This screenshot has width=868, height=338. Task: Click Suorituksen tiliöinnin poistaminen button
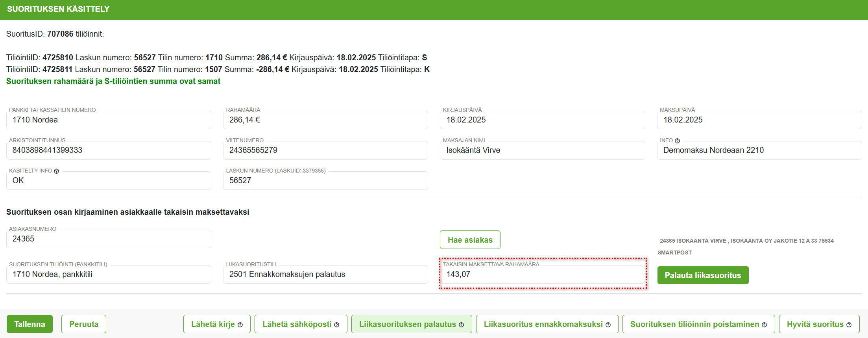(698, 324)
